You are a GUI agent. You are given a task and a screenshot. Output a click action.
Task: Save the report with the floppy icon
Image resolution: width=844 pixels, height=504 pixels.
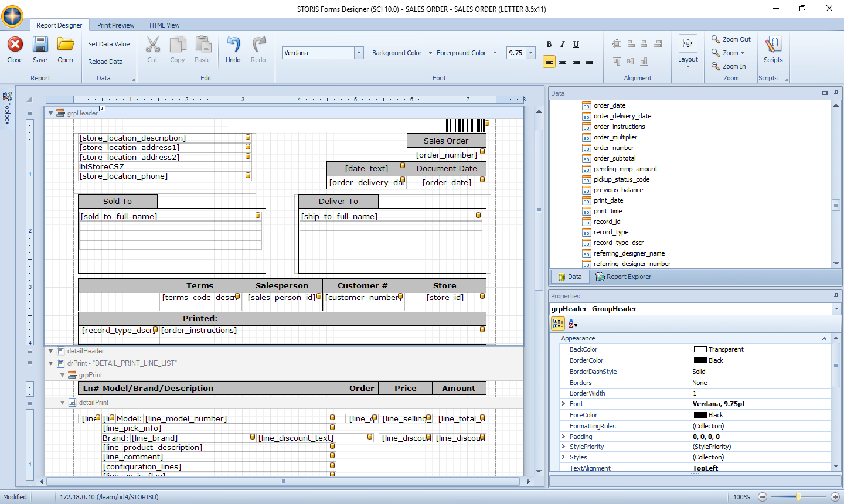(x=40, y=45)
